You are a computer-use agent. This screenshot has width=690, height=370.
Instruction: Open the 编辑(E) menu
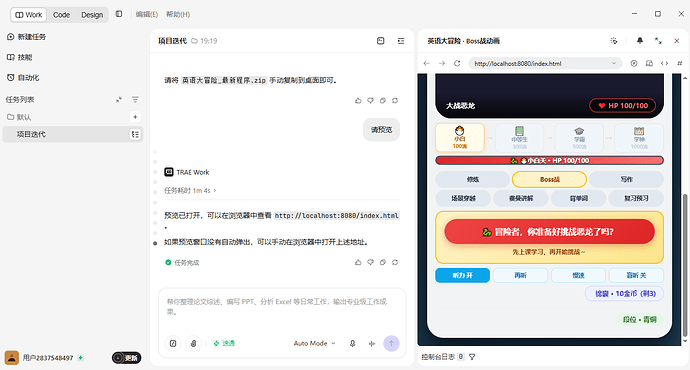(x=147, y=14)
